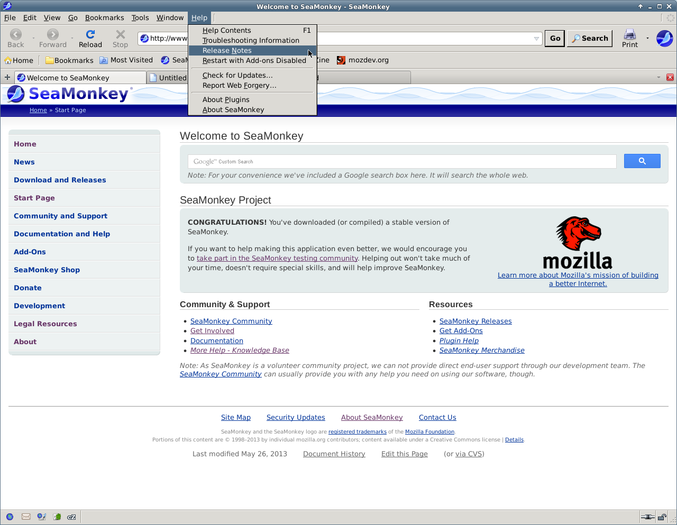Open About Plugins from Help menu
The height and width of the screenshot is (525, 677).
pos(253,100)
